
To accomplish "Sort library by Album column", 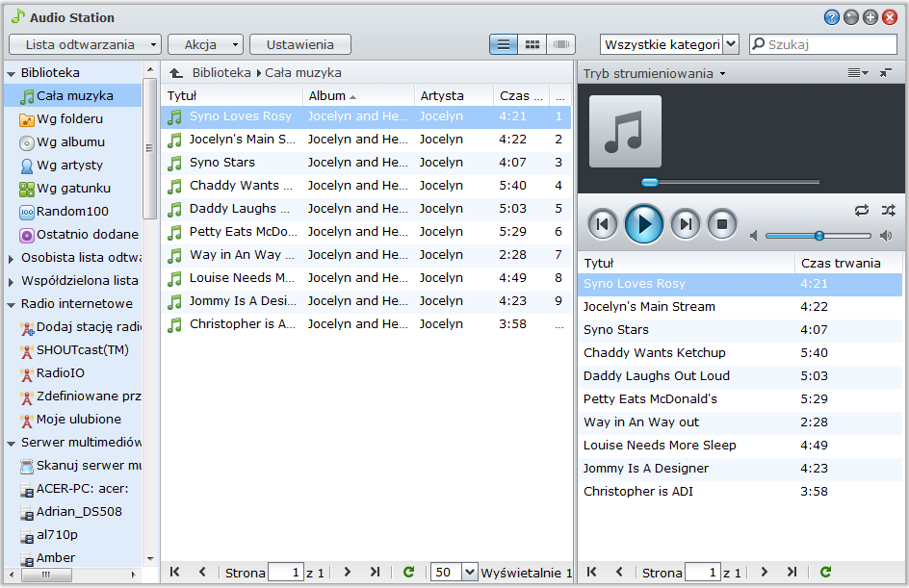I will (359, 95).
